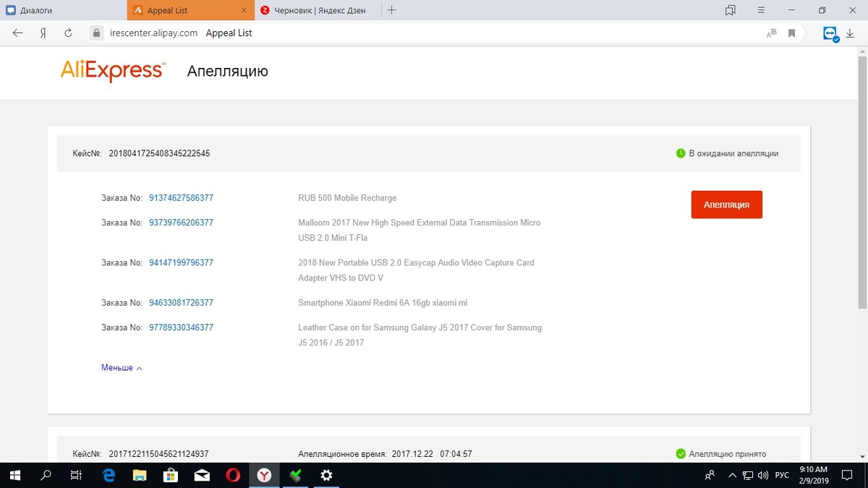Click the red Апелляция button
This screenshot has width=868, height=488.
pyautogui.click(x=726, y=205)
